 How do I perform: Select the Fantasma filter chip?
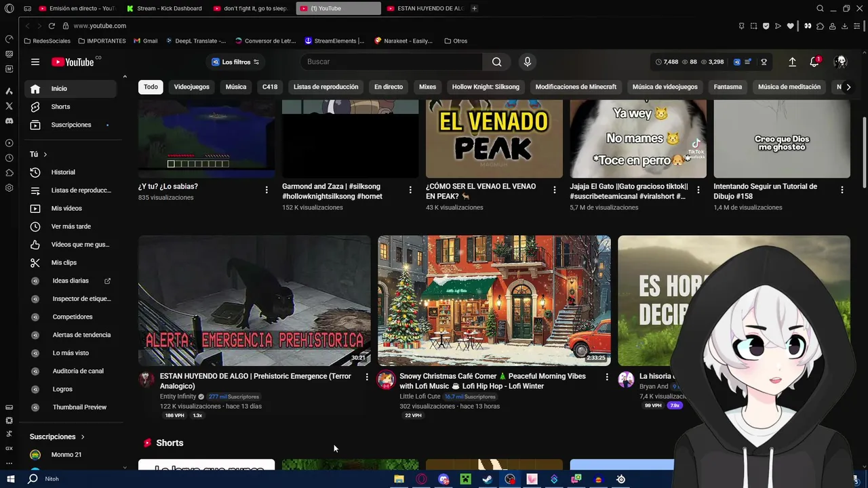coord(728,87)
